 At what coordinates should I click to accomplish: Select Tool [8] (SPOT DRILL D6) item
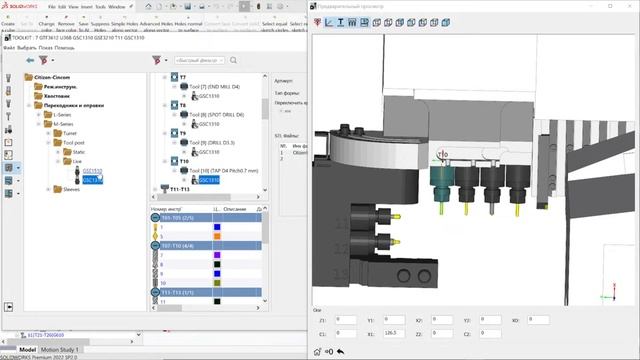pyautogui.click(x=216, y=115)
